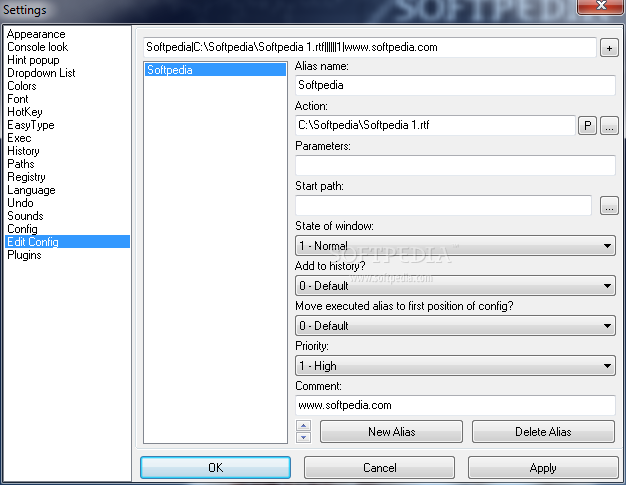626x485 pixels.
Task: Click the P button next to Action
Action: click(587, 126)
